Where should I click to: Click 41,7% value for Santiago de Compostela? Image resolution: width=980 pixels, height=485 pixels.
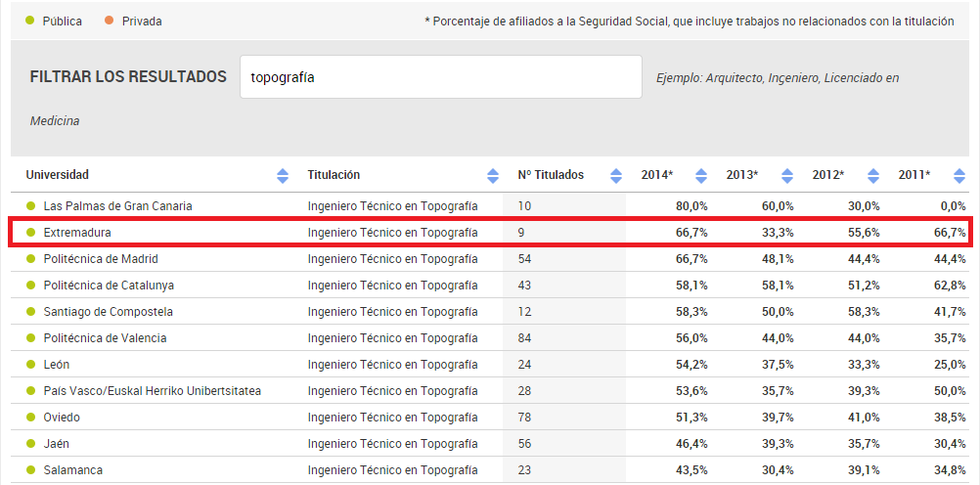pos(950,311)
